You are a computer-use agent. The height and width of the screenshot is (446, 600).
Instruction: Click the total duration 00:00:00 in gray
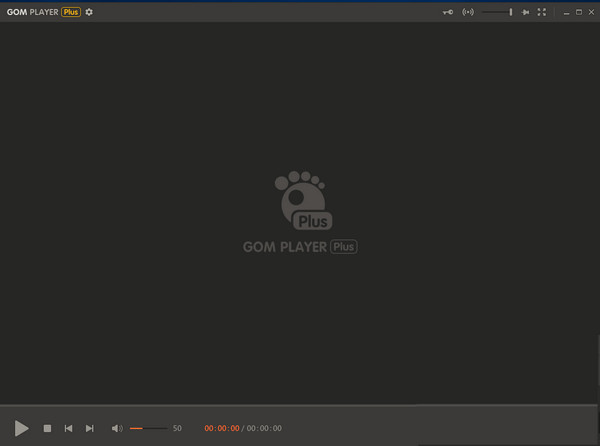(x=264, y=428)
